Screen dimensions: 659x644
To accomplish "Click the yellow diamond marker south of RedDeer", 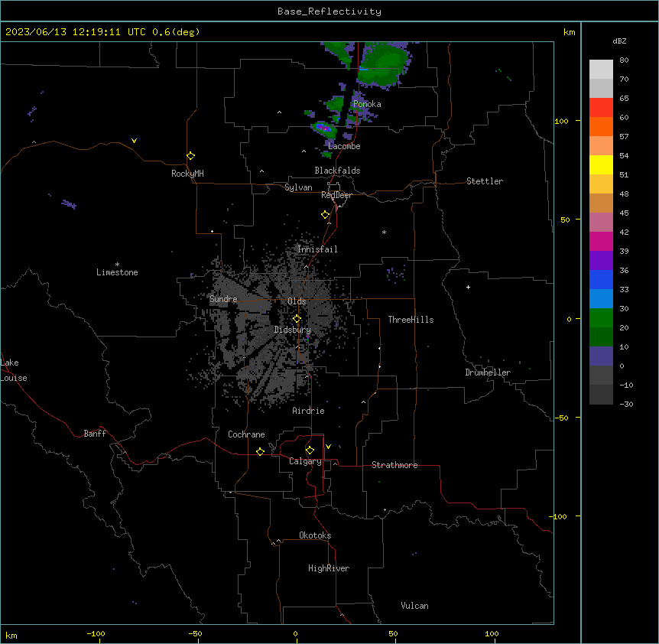I will pos(326,215).
